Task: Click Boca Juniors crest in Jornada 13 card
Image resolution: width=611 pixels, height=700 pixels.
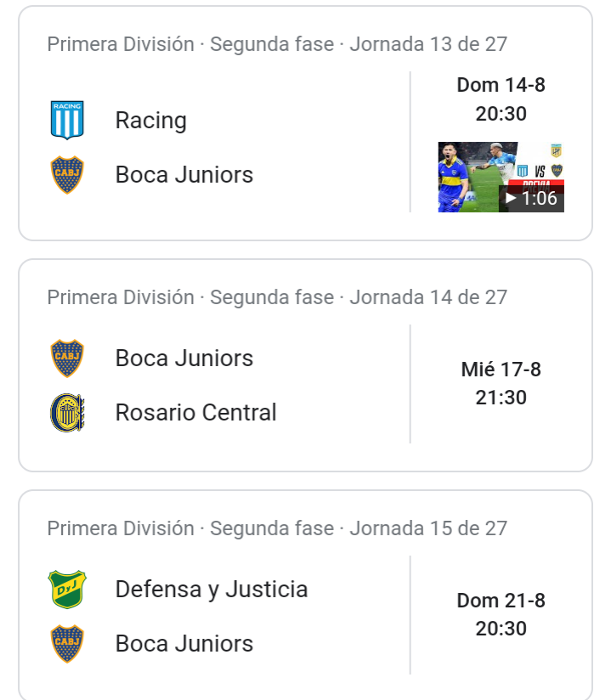Action: pyautogui.click(x=67, y=174)
